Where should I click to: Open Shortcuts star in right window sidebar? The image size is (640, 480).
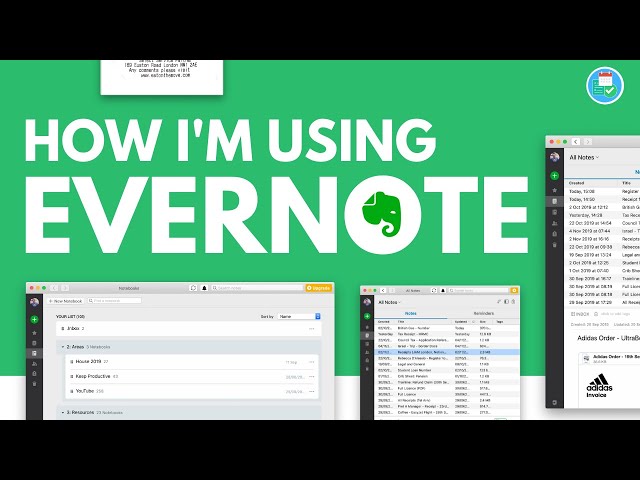coord(554,190)
